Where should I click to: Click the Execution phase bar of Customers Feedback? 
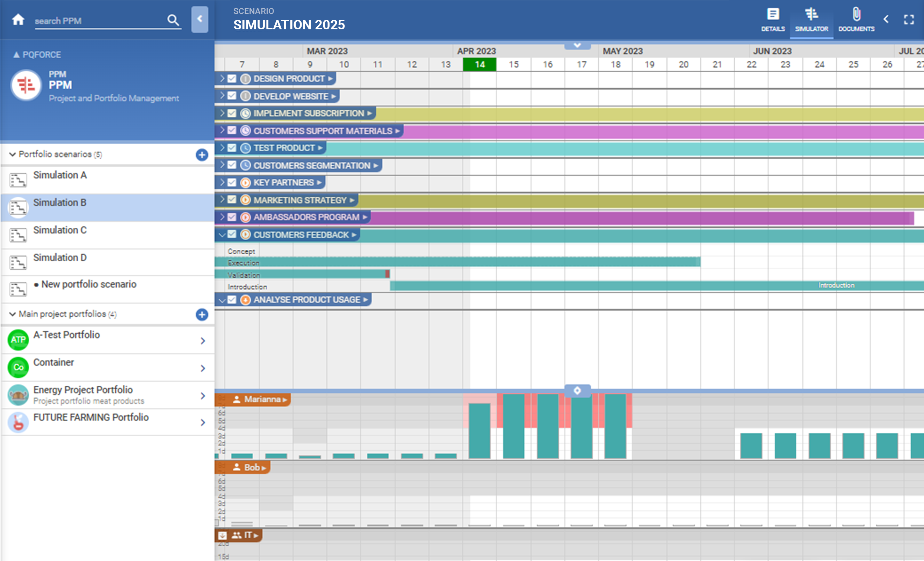[x=457, y=262]
